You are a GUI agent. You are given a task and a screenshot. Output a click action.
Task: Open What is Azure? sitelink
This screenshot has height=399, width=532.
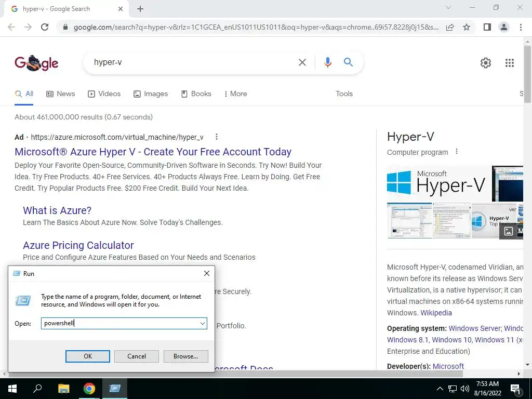57,210
